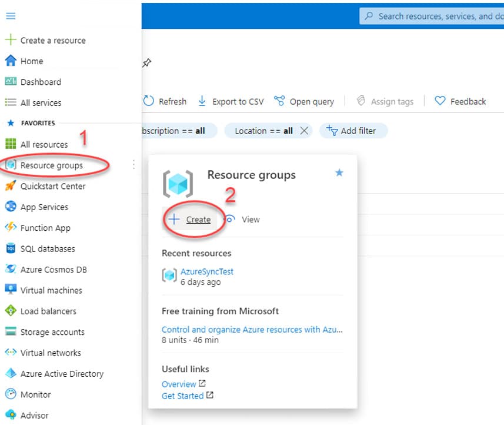
Task: Click Add filter button
Action: pyautogui.click(x=353, y=131)
